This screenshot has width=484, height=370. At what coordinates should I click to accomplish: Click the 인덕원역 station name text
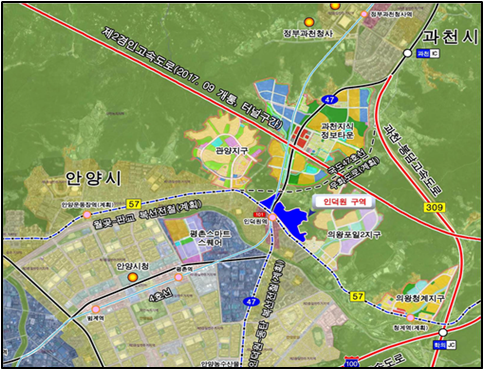(254, 221)
